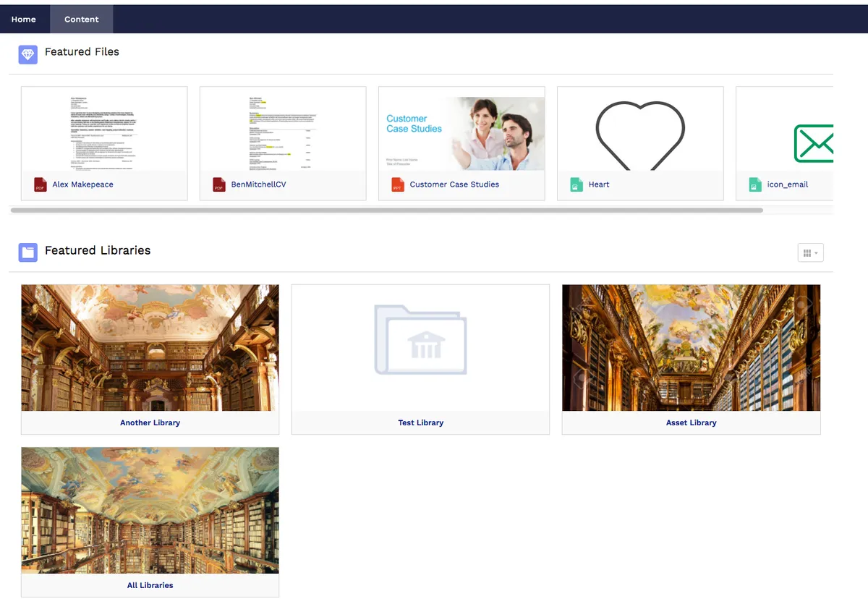Select the Content tab
Screen dimensions: 868x604
82,19
